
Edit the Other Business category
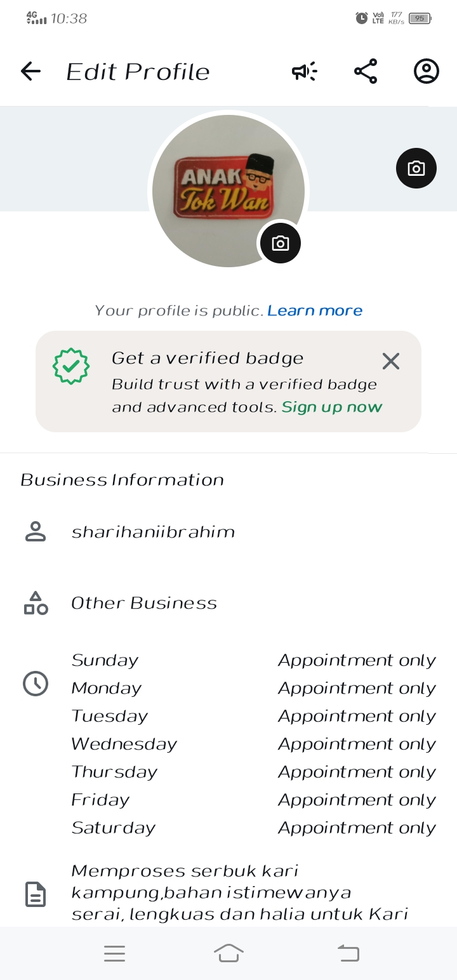[144, 603]
